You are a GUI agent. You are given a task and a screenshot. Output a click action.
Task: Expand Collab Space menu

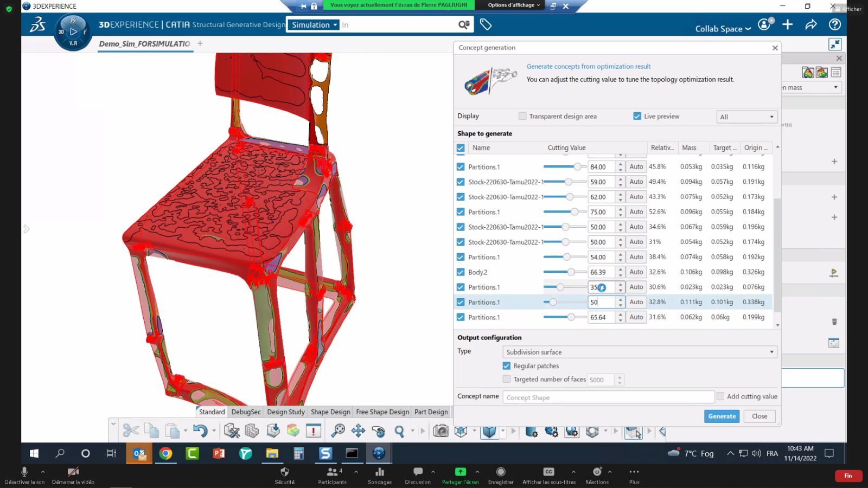723,29
